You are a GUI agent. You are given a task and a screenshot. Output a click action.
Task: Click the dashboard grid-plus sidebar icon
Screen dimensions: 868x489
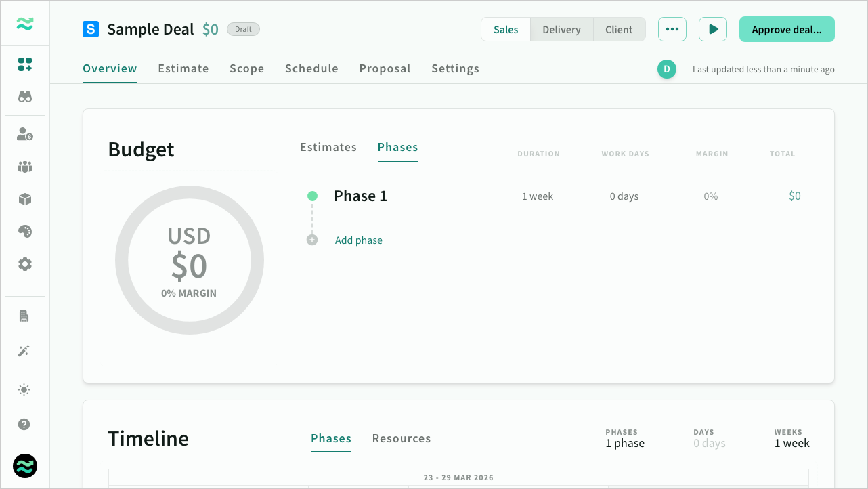(25, 64)
